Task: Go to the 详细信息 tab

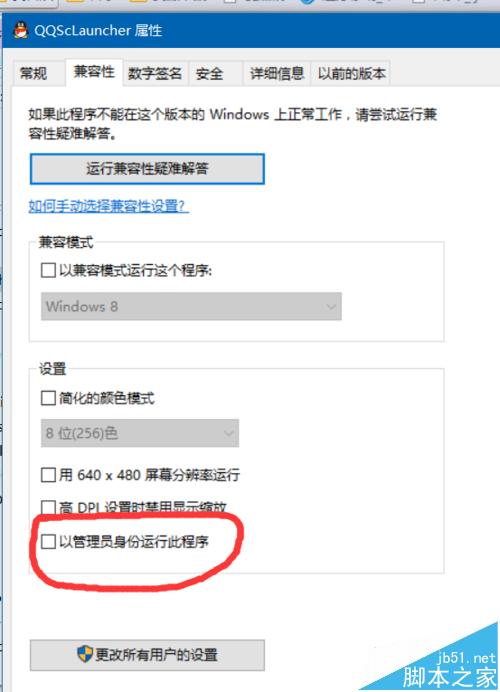Action: 277,73
